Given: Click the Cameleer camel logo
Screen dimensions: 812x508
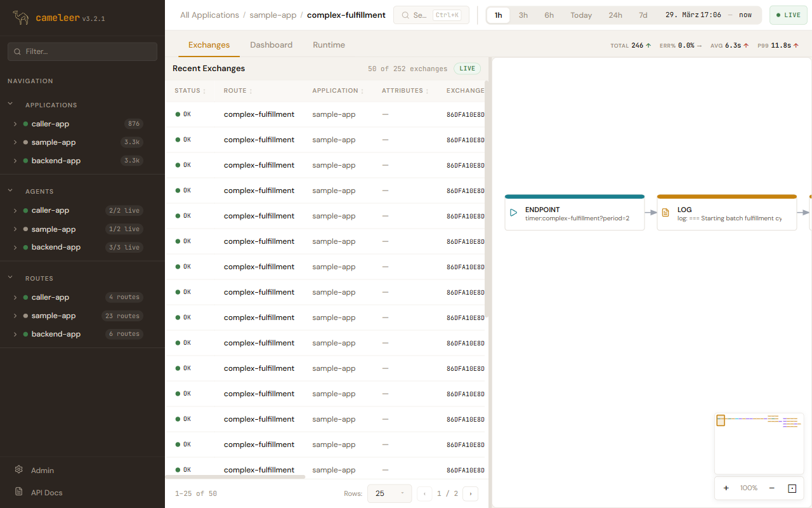Looking at the screenshot, I should (21, 18).
